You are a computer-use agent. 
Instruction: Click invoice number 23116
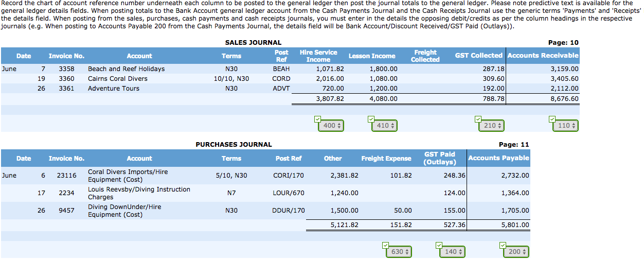[66, 176]
